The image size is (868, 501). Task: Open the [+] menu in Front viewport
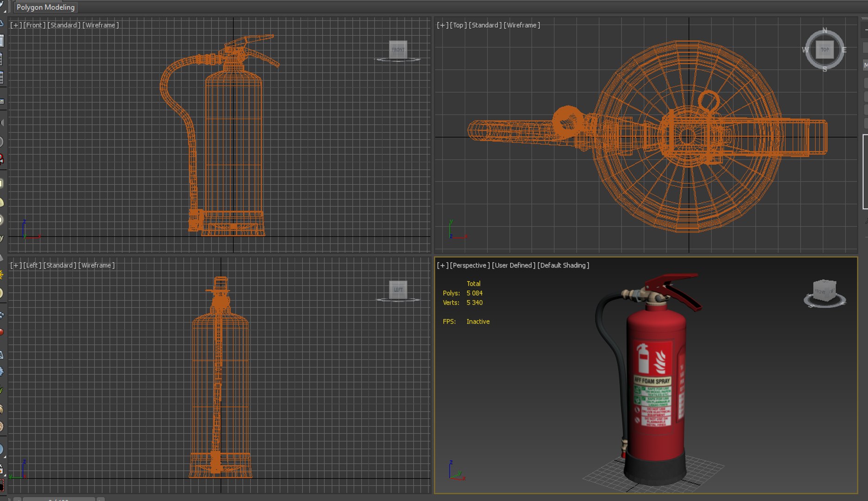click(x=16, y=25)
